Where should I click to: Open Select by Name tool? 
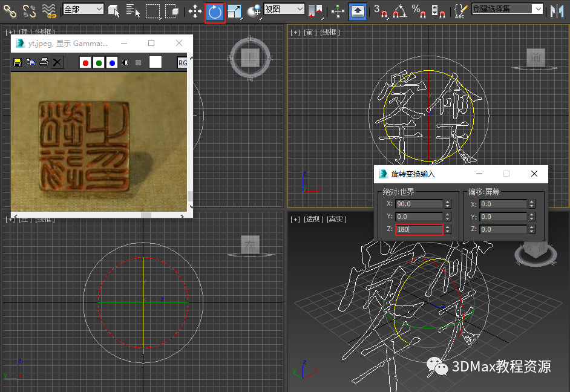click(133, 11)
